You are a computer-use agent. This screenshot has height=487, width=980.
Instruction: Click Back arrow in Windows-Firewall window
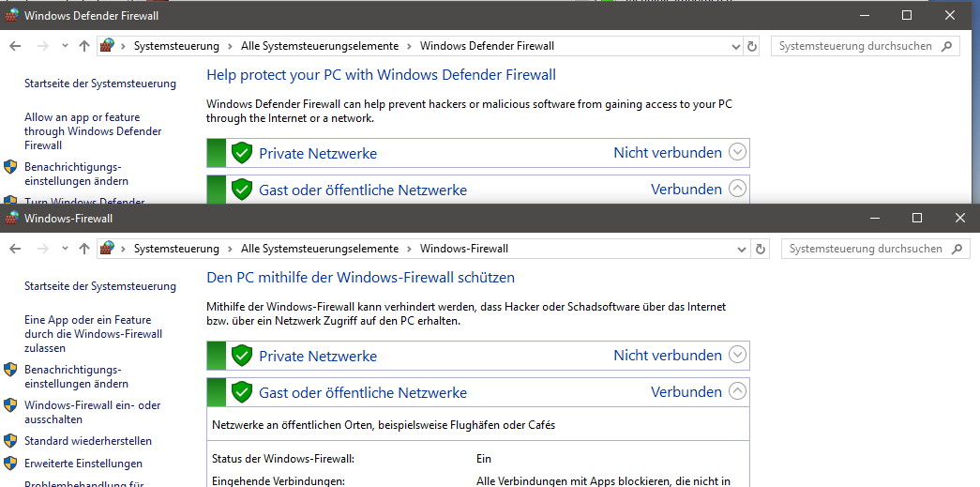15,248
